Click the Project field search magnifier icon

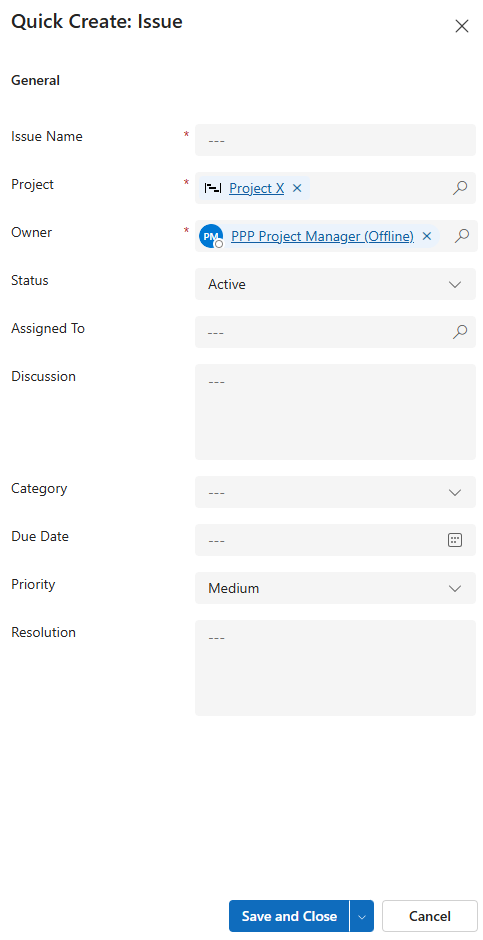click(x=460, y=188)
